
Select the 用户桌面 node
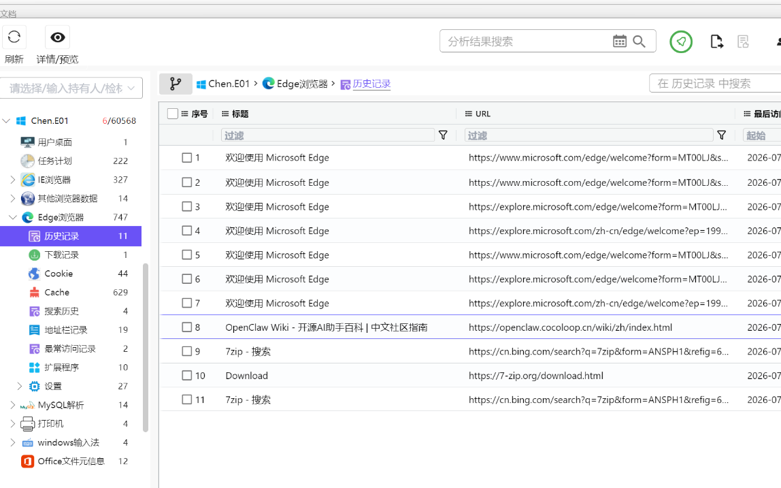click(x=55, y=142)
